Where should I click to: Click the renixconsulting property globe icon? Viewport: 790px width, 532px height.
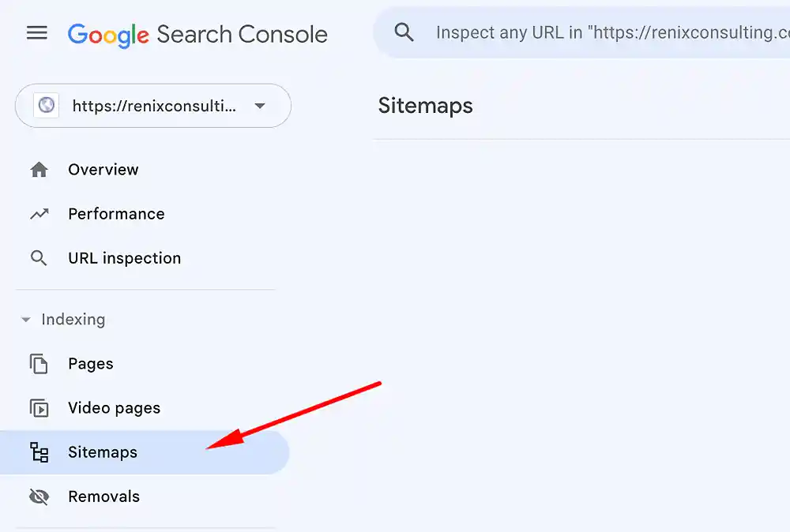47,105
